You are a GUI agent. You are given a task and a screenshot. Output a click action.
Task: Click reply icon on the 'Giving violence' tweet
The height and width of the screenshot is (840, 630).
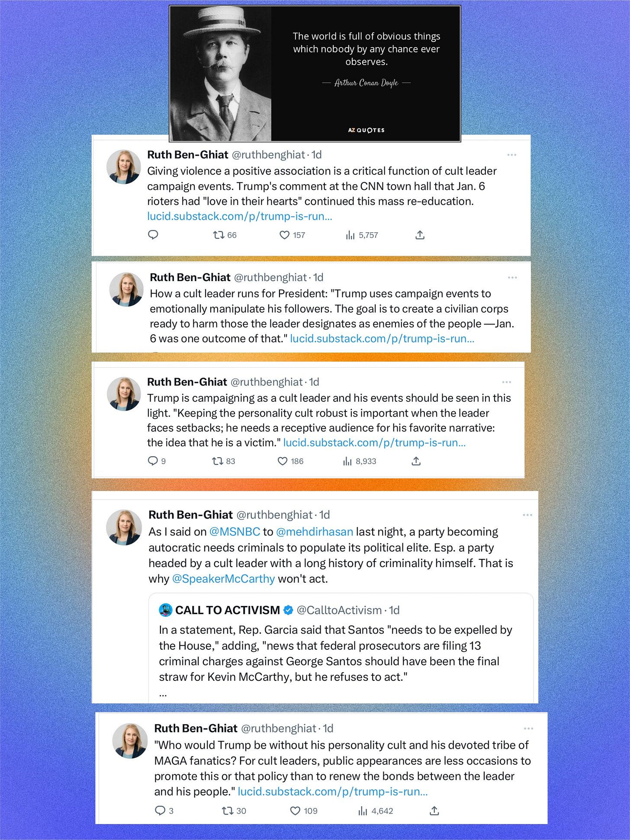[x=153, y=235]
